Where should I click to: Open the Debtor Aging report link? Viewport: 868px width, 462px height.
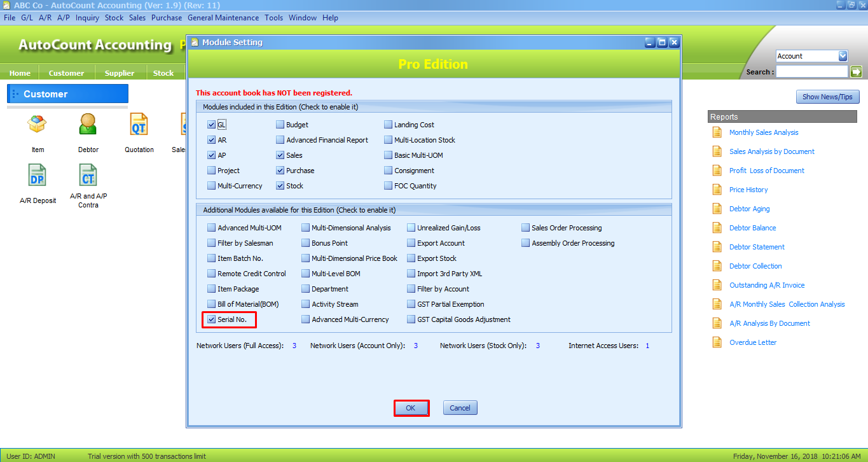(749, 209)
